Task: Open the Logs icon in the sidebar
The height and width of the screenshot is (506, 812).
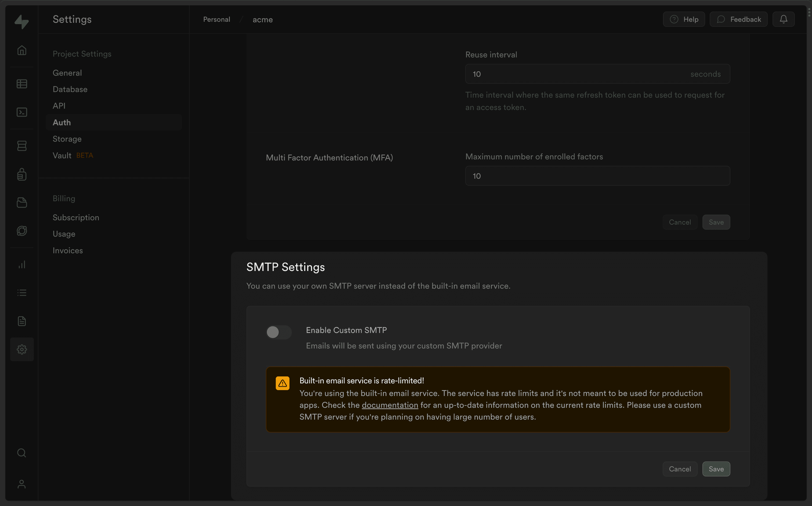Action: (x=22, y=292)
